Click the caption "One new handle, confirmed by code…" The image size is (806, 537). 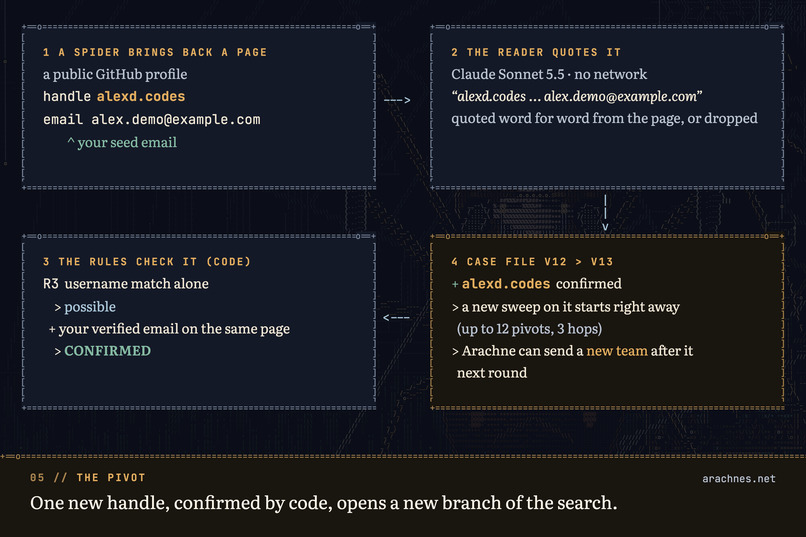323,504
